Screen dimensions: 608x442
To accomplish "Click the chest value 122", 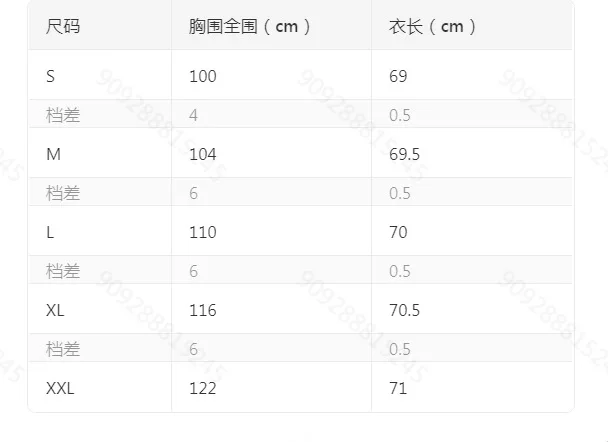I will click(202, 388).
